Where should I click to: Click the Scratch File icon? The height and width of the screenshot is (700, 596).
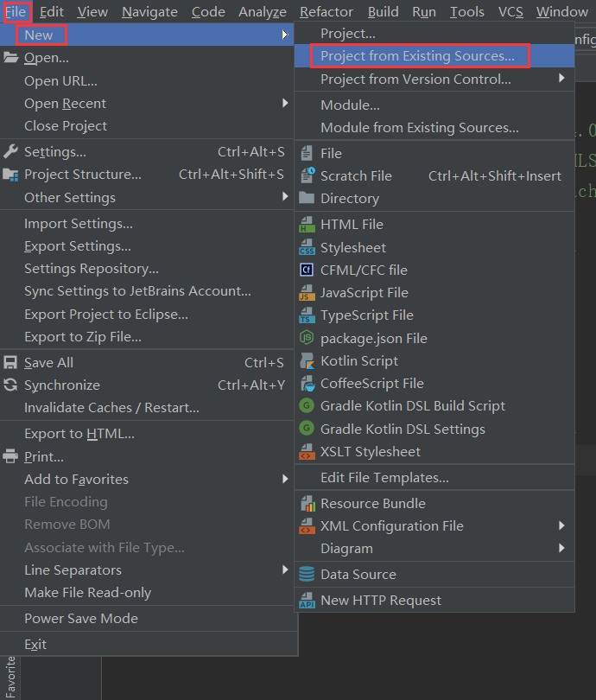[308, 175]
